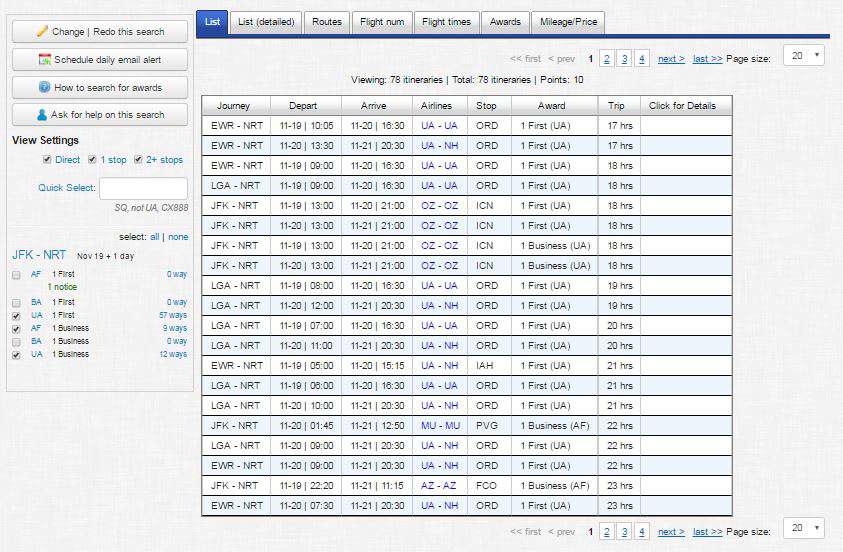Screen dimensions: 843x552
Task: Switch to the List (detailed) tab
Action: [x=266, y=22]
